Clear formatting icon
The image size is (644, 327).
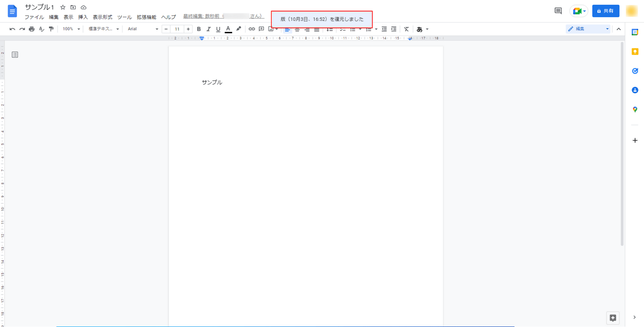[406, 29]
